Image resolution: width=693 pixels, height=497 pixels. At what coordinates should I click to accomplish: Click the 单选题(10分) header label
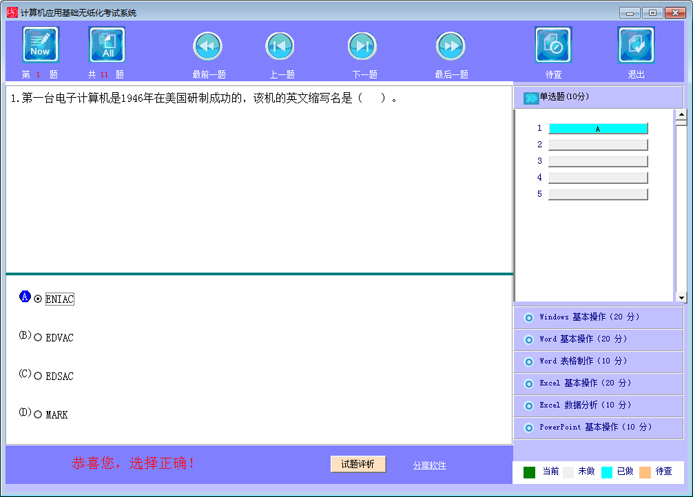564,97
